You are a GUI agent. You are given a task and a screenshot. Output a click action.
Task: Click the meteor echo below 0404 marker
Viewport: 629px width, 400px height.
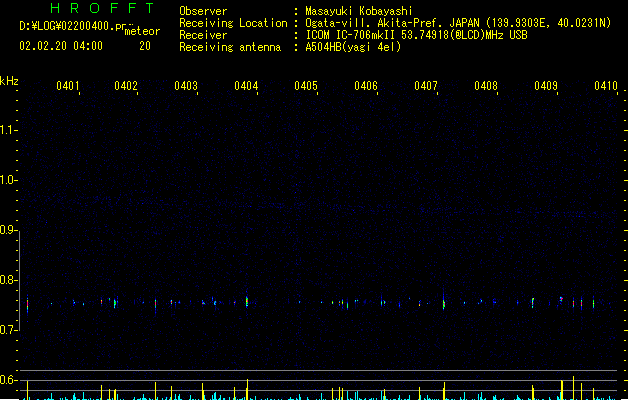pyautogui.click(x=247, y=301)
